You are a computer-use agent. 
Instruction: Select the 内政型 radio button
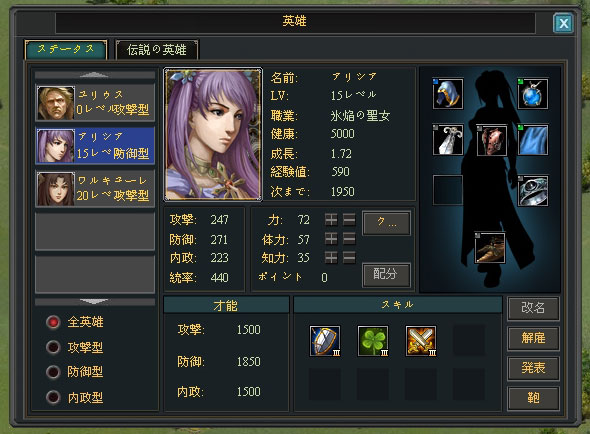click(53, 397)
